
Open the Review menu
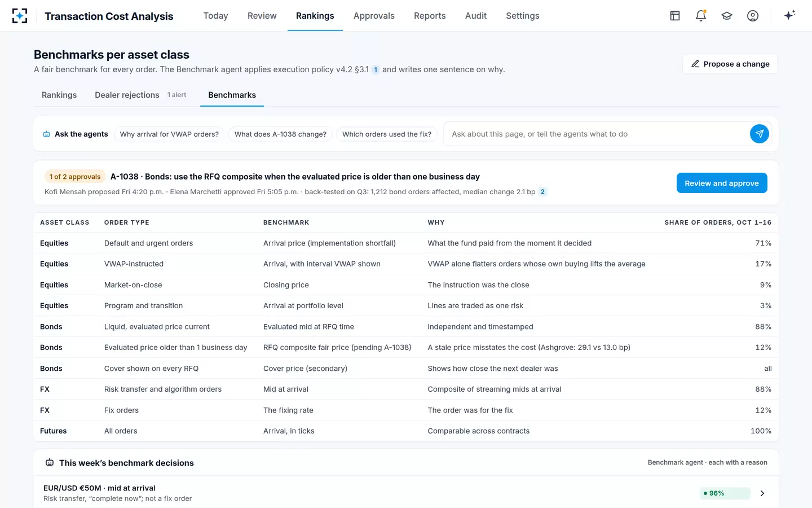[x=262, y=16]
